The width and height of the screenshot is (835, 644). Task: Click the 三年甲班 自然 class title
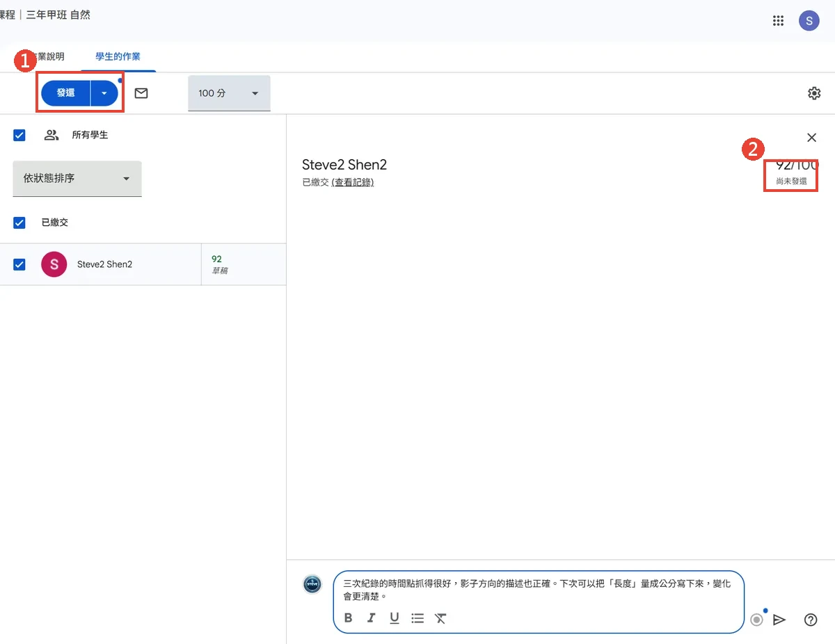pos(58,15)
